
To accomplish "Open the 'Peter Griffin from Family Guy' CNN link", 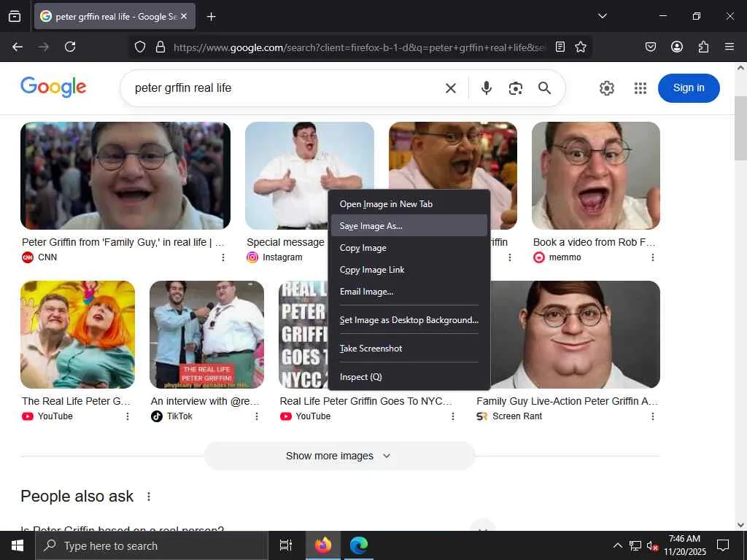I will coord(123,242).
